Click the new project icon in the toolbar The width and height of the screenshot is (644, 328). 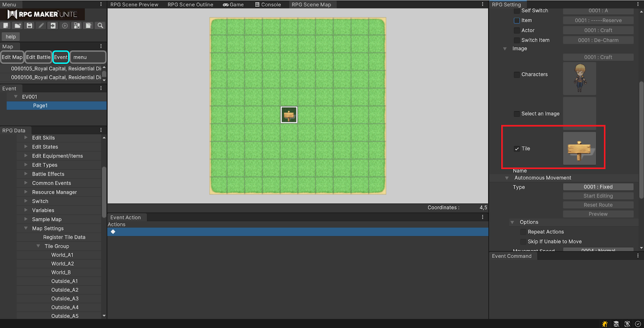(x=6, y=25)
